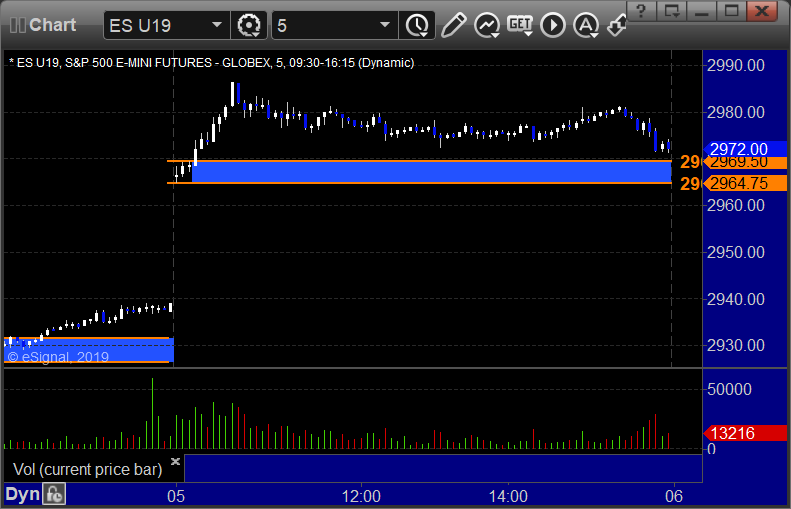Click the blue input bar beside Vol label

[443, 468]
